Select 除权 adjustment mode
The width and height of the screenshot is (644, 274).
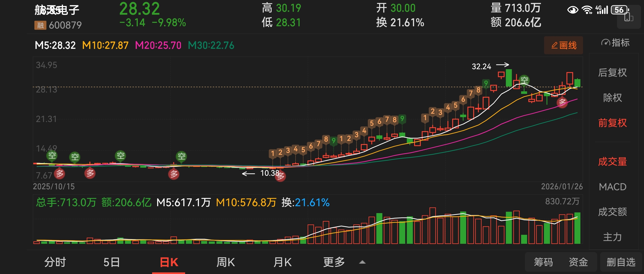[x=612, y=98]
